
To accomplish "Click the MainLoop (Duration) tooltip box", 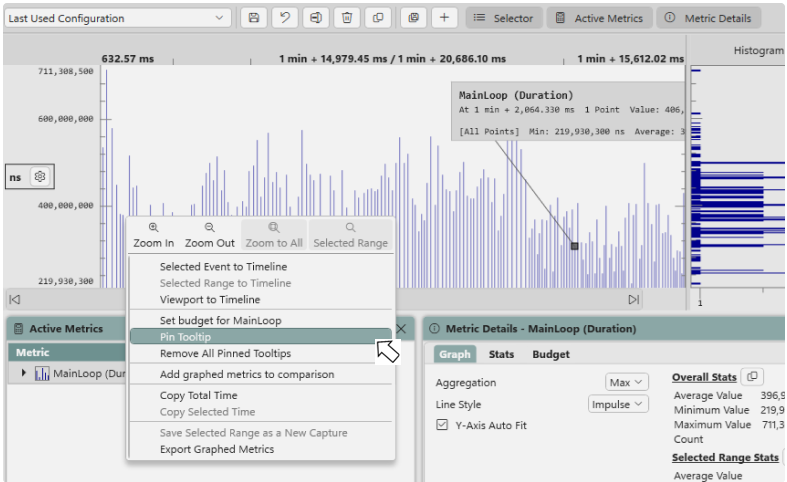I will (568, 111).
